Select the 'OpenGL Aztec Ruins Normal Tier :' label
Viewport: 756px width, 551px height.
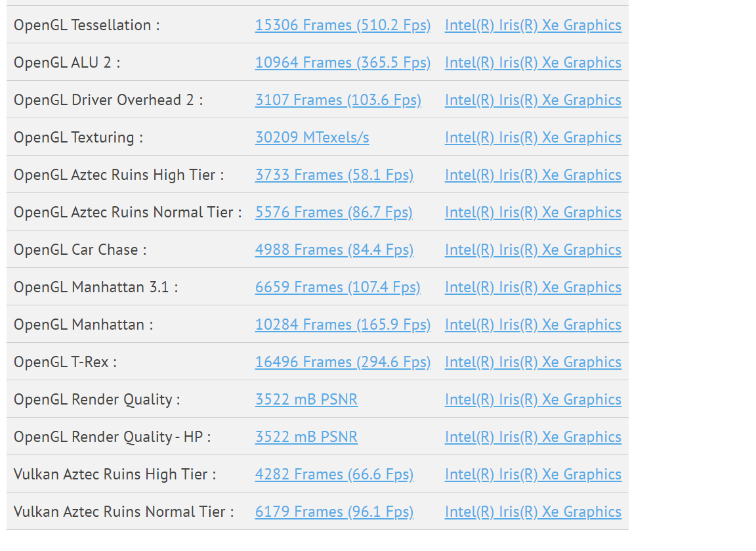coord(128,212)
